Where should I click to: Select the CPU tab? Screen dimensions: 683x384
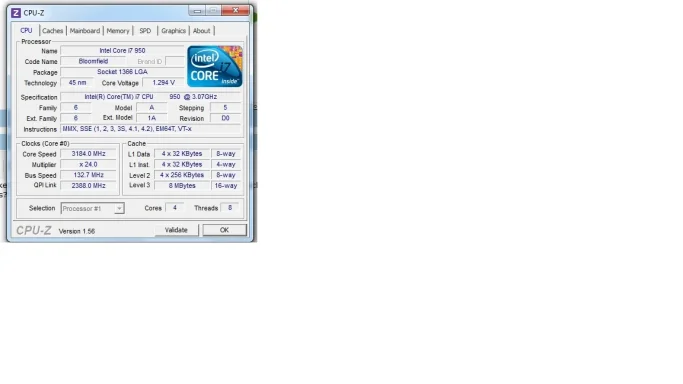[26, 30]
